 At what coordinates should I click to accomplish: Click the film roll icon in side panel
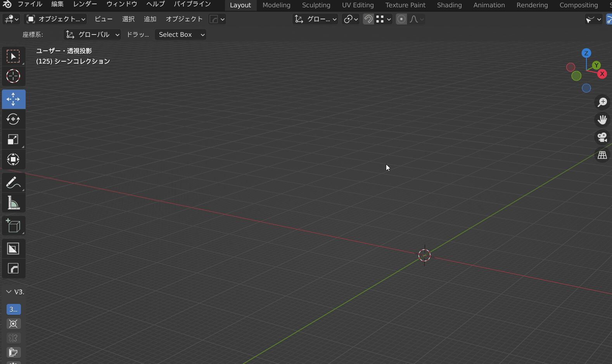pyautogui.click(x=13, y=352)
